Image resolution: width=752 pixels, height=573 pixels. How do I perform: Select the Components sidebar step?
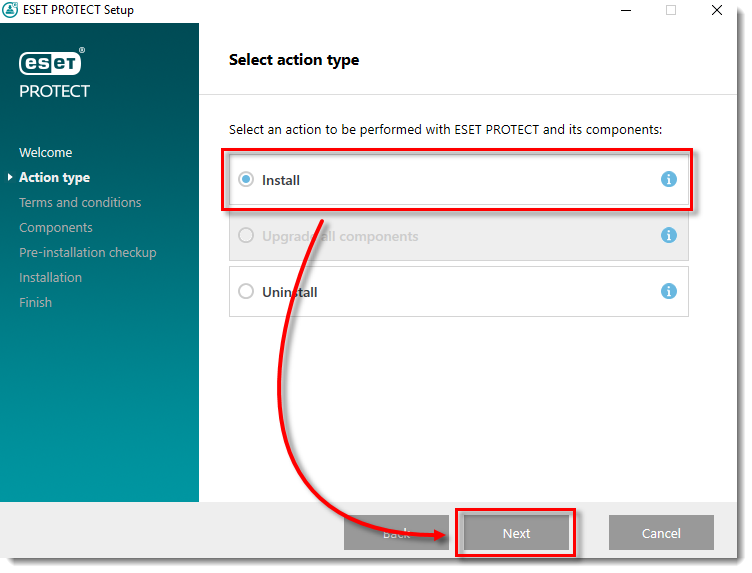click(x=56, y=228)
